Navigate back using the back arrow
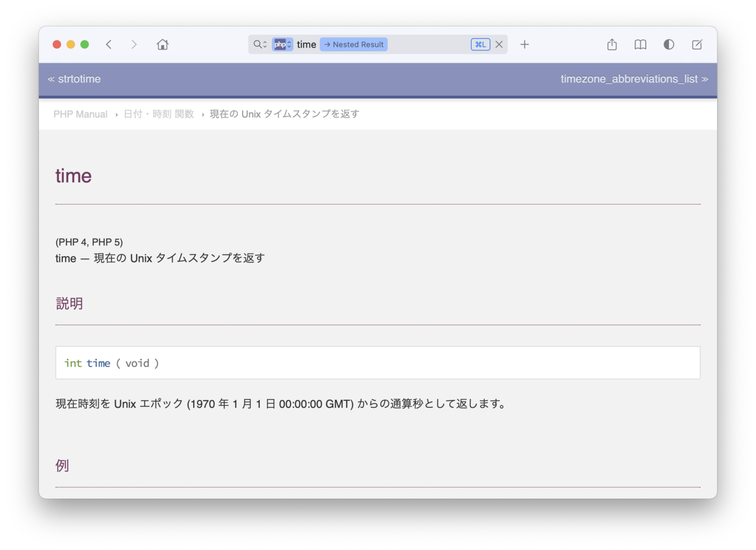 [109, 44]
